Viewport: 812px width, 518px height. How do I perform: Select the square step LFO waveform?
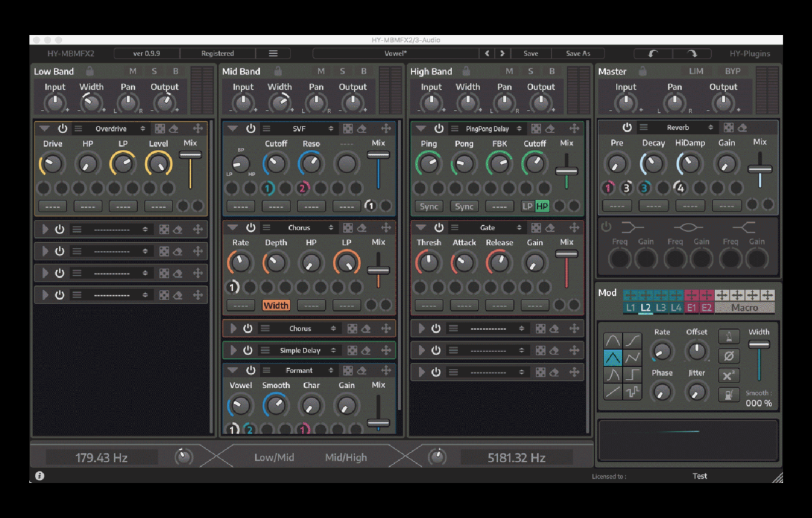point(632,374)
